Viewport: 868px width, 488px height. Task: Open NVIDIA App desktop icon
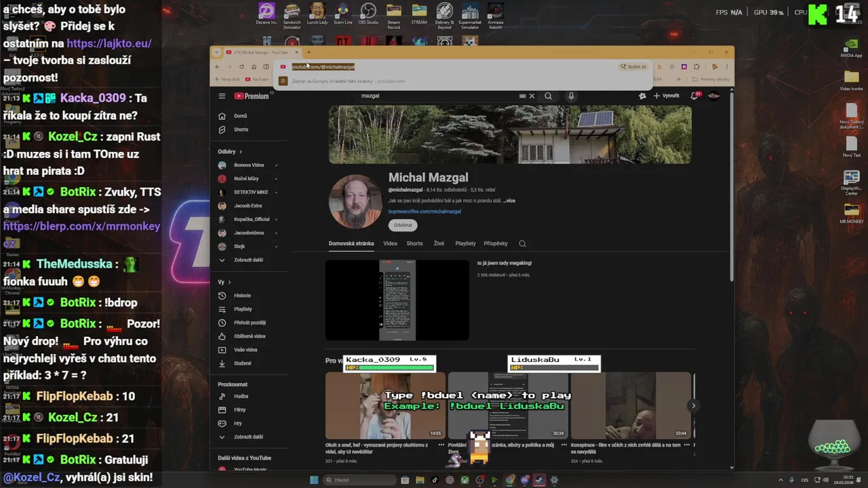tap(851, 47)
